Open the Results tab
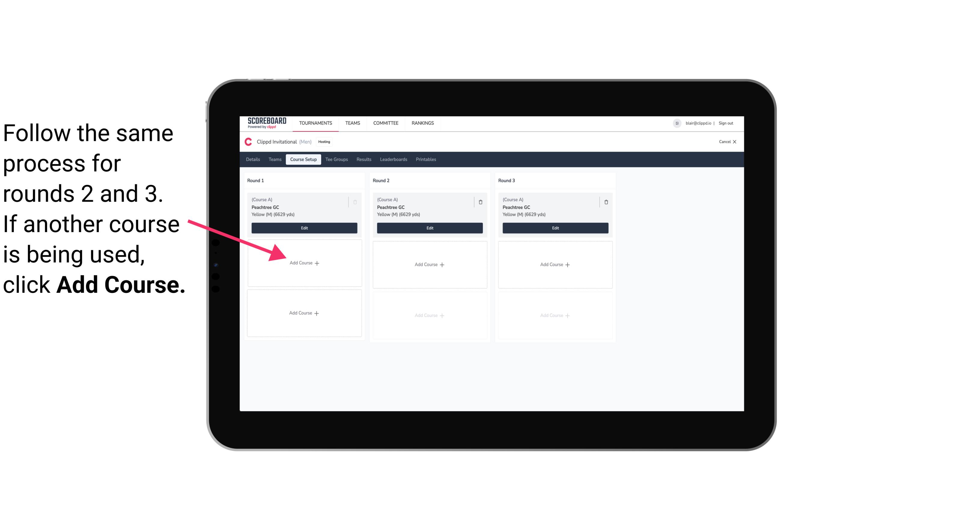Screen dimensions: 980x527 (x=364, y=160)
